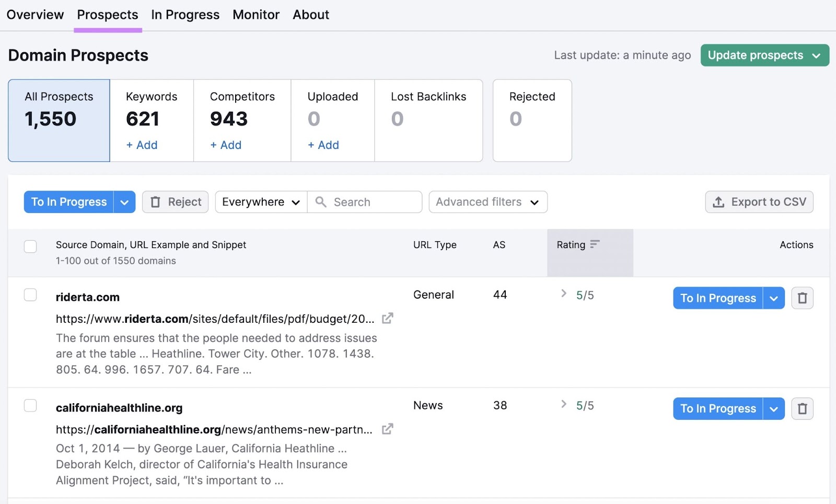This screenshot has width=836, height=504.
Task: Add keywords via the Keywords card Add link
Action: [141, 145]
